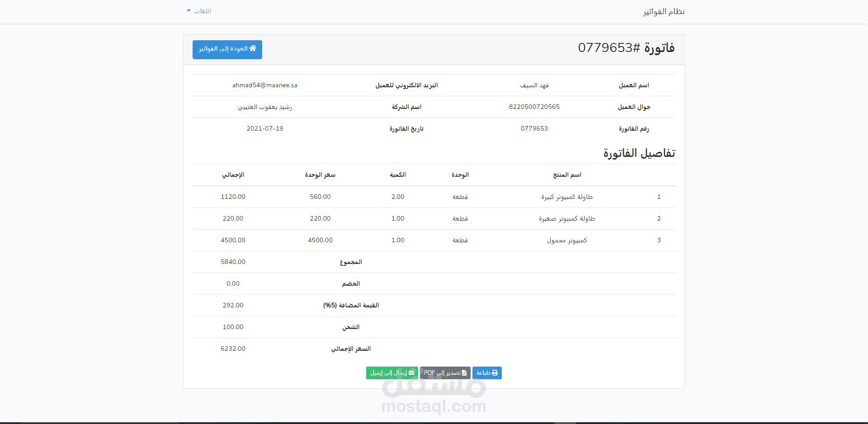Click the الخصم discount label
The height and width of the screenshot is (424, 868).
(x=351, y=284)
